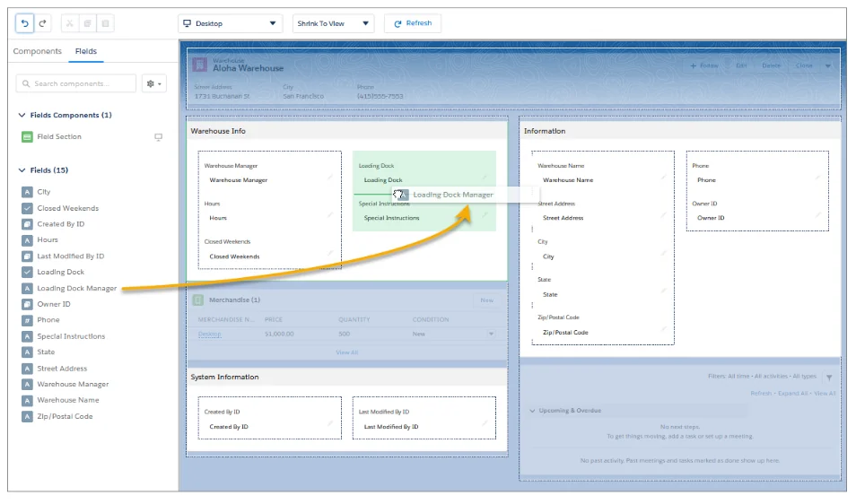Click the City field icon
This screenshot has height=504, width=856.
27,192
